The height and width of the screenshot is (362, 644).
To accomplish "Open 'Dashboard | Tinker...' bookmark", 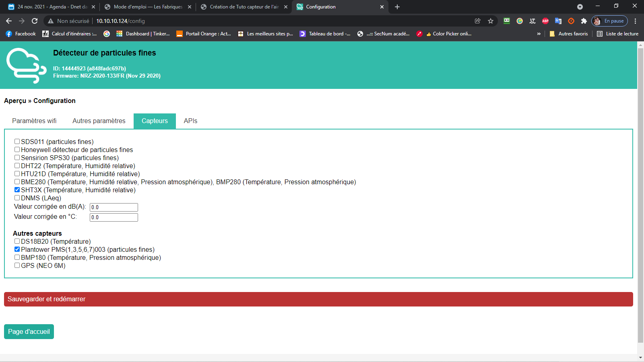I will pyautogui.click(x=143, y=34).
